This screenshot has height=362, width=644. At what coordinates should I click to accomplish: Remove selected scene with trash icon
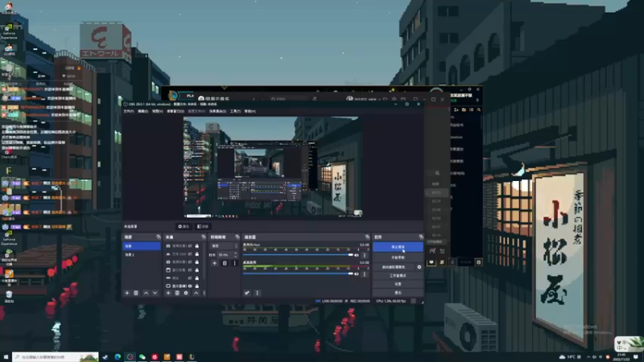[136, 293]
